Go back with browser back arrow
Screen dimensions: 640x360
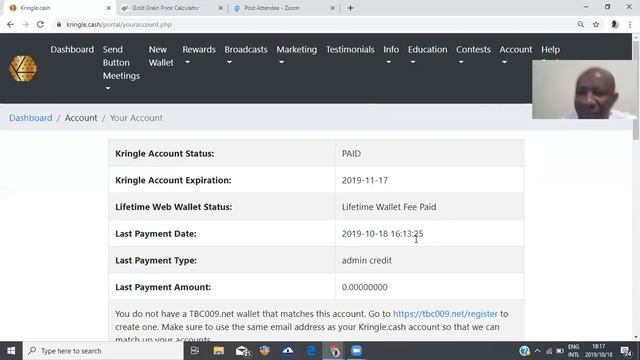tap(10, 24)
